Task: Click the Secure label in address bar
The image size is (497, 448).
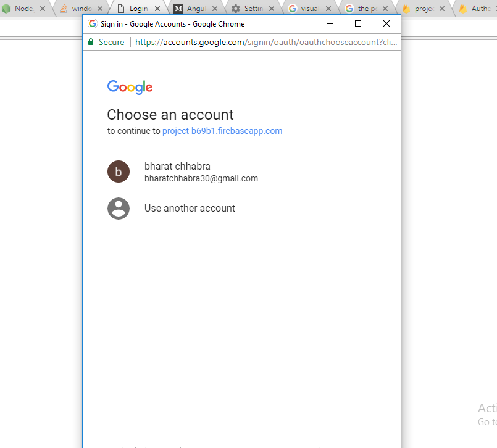Action: pyautogui.click(x=111, y=42)
